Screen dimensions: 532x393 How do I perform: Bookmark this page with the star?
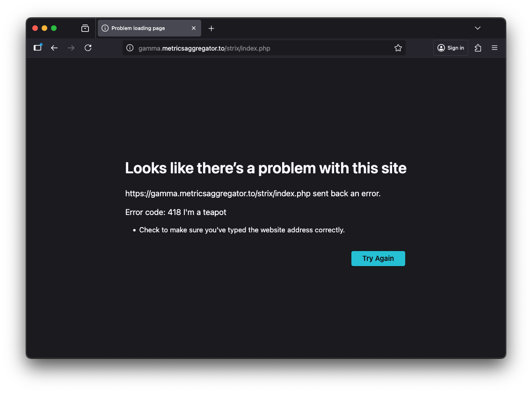pos(398,48)
